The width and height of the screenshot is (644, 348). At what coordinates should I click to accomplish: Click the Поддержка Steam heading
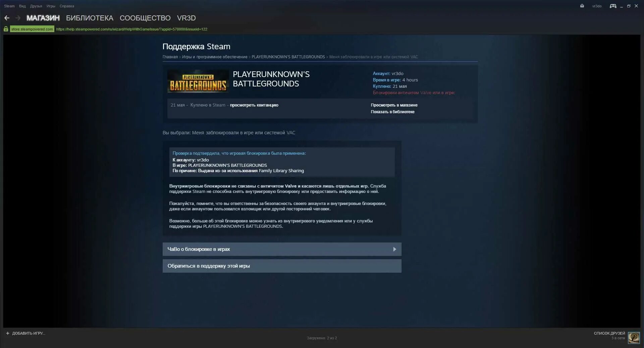pyautogui.click(x=196, y=47)
